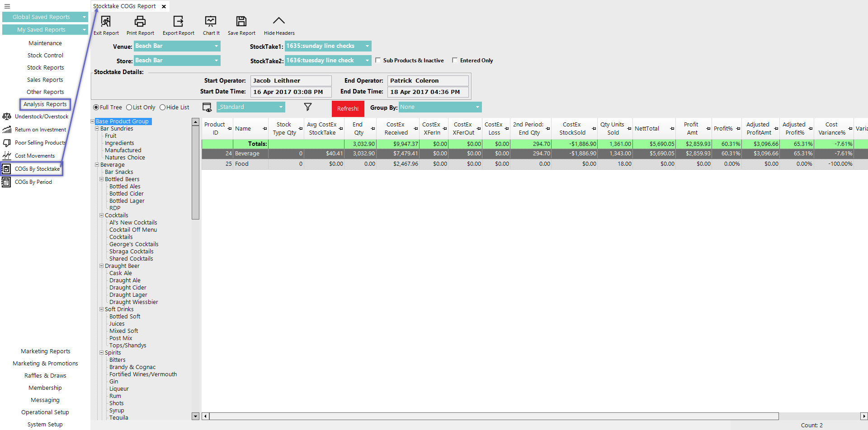Collapse headers with Hide Headers arrow

pos(279,21)
